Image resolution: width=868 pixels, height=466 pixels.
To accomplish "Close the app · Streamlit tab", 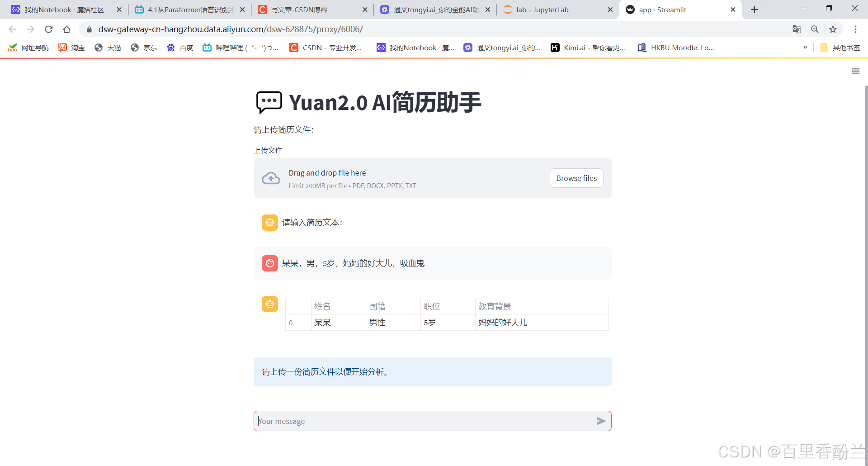I will click(x=733, y=10).
